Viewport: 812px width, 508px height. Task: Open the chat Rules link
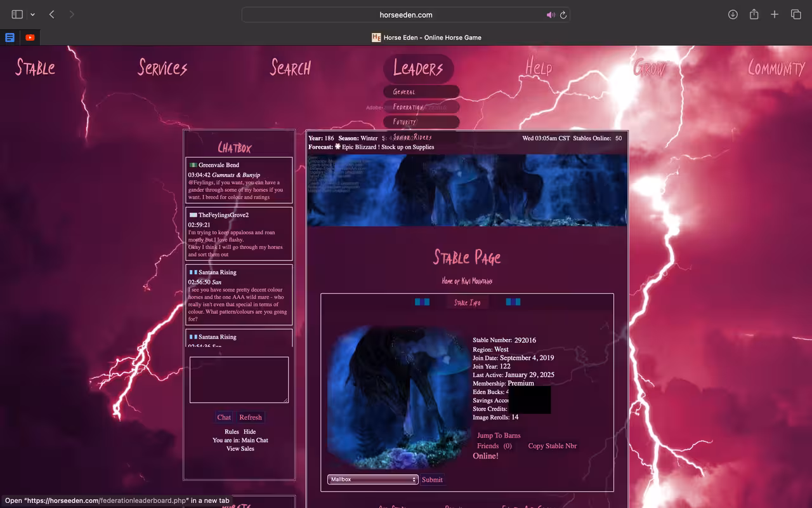(x=232, y=432)
